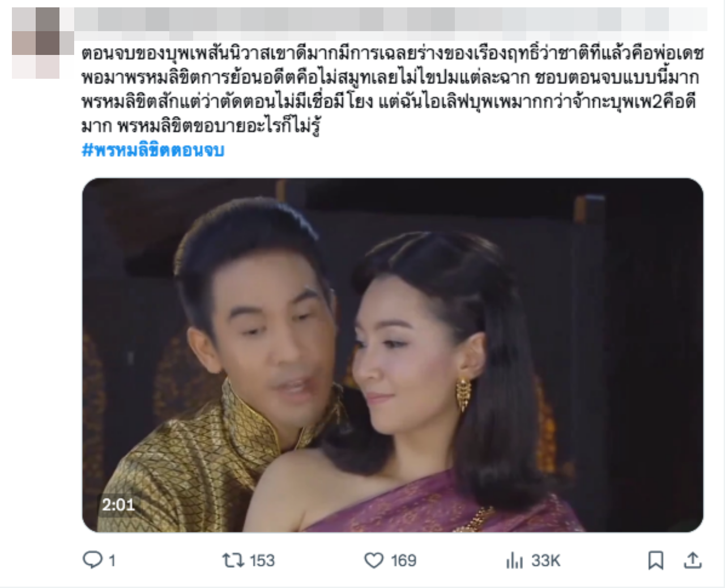Click tweet line starting ตอนจบของบุพเพสันนิวาส
The width and height of the screenshot is (725, 588).
coord(393,54)
